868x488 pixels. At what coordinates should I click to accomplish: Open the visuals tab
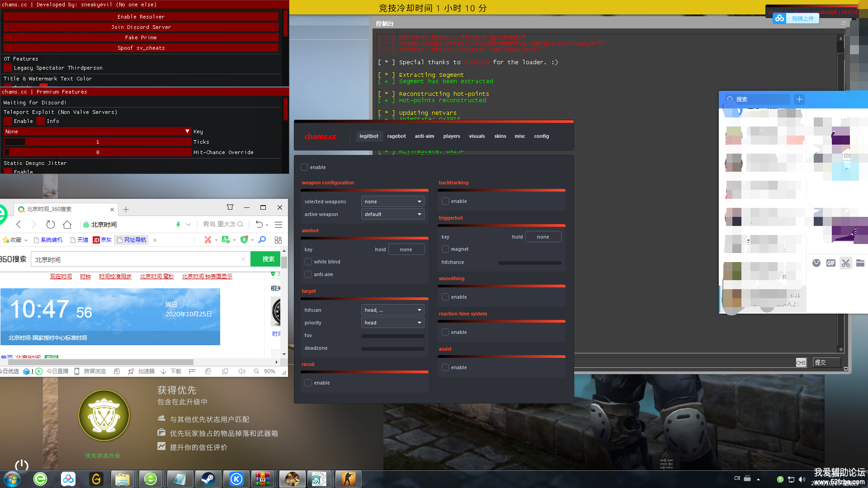tap(476, 136)
